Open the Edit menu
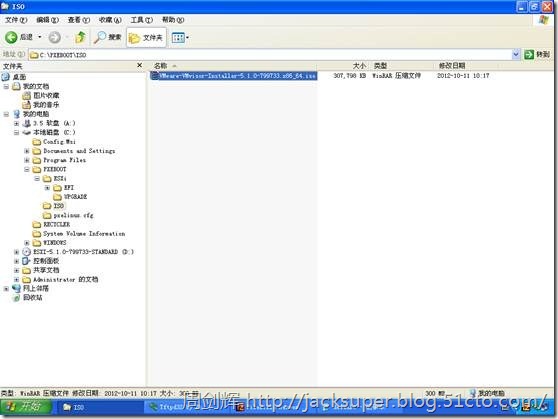Screen dimensions: 558x419 coord(47,20)
